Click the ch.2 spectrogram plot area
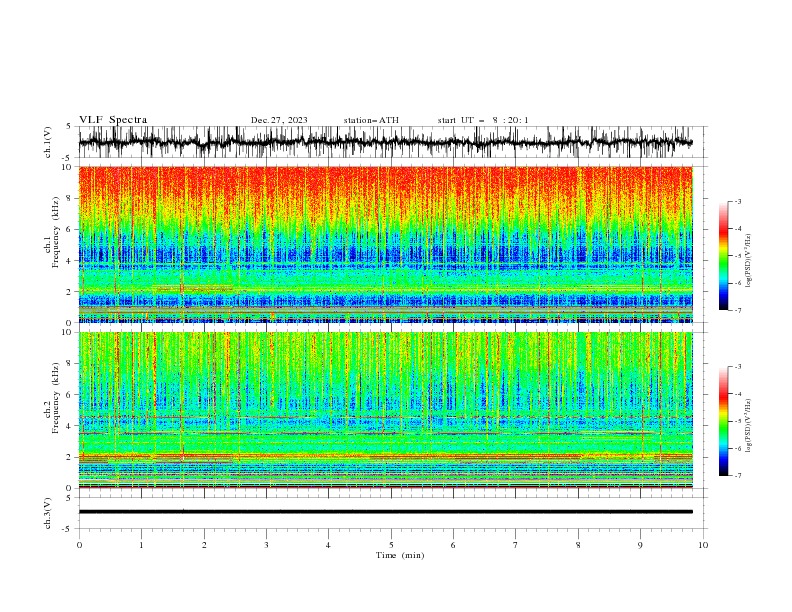792x612 pixels. click(x=386, y=410)
